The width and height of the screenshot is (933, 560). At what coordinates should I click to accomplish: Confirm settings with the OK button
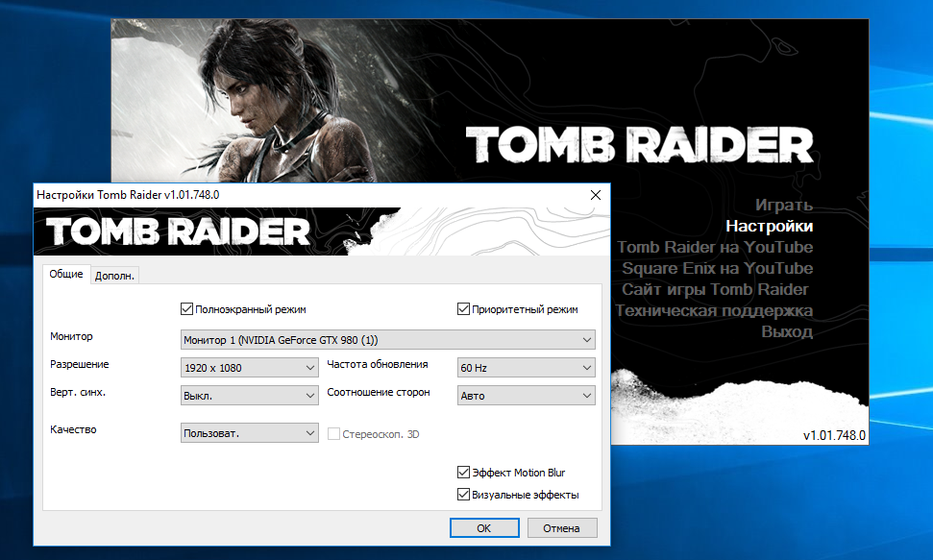click(x=484, y=528)
